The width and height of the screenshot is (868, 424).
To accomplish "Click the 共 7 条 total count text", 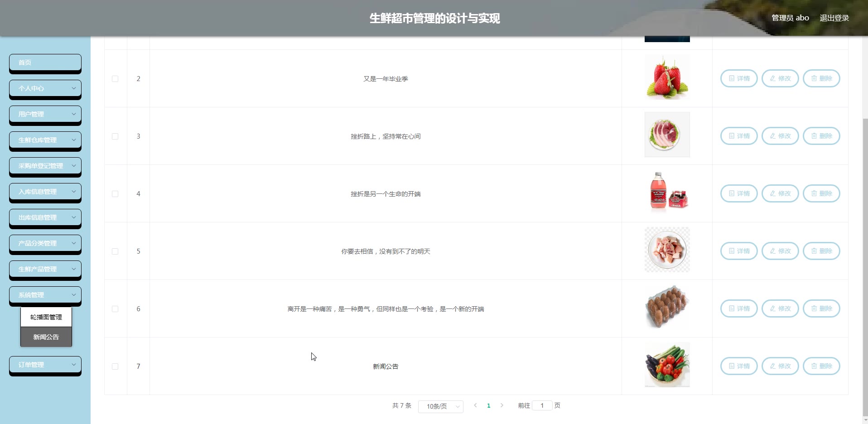I will 402,405.
